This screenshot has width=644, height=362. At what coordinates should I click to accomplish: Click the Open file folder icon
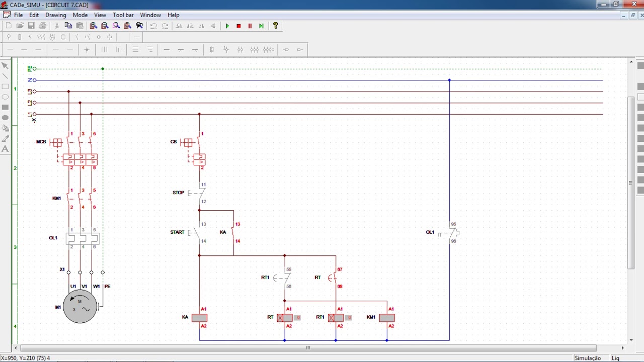click(x=20, y=26)
